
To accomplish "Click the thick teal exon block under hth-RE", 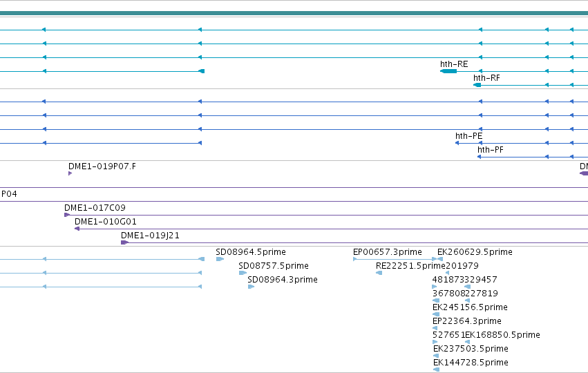I will 448,71.
